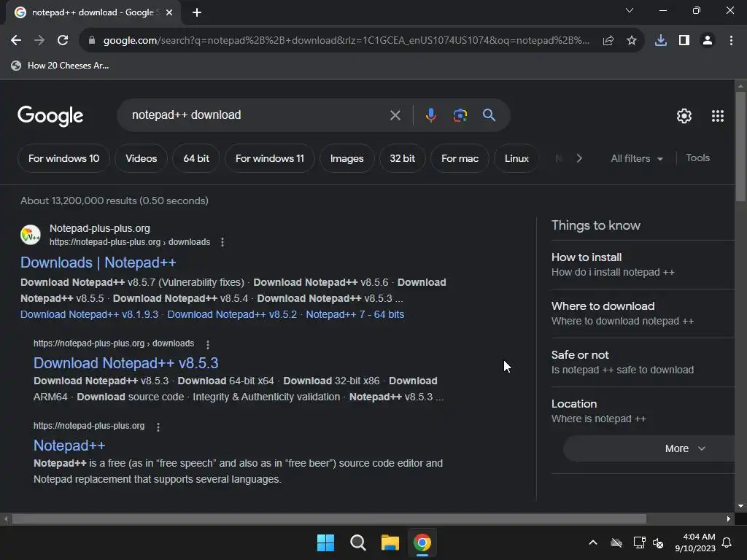Click the horizontal page scrollbar
Image resolution: width=747 pixels, height=560 pixels.
[329, 518]
